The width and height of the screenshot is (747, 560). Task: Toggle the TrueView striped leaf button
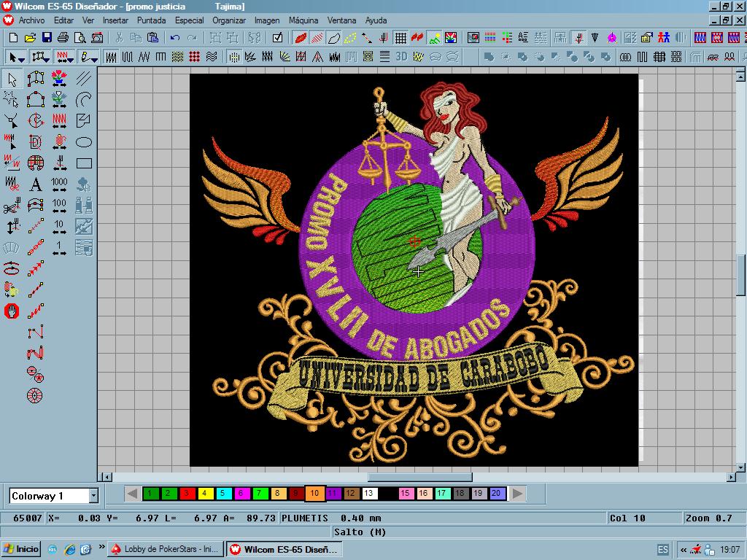pyautogui.click(x=317, y=38)
